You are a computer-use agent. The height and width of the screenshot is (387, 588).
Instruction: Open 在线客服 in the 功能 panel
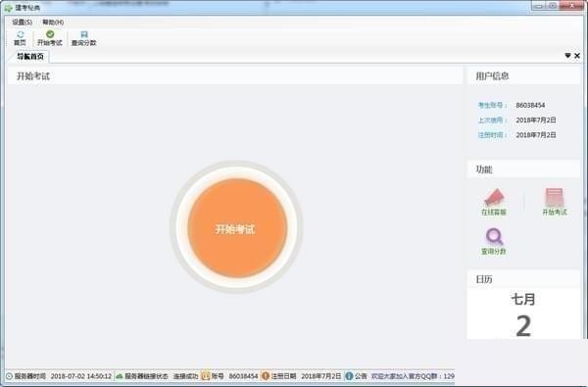(494, 202)
